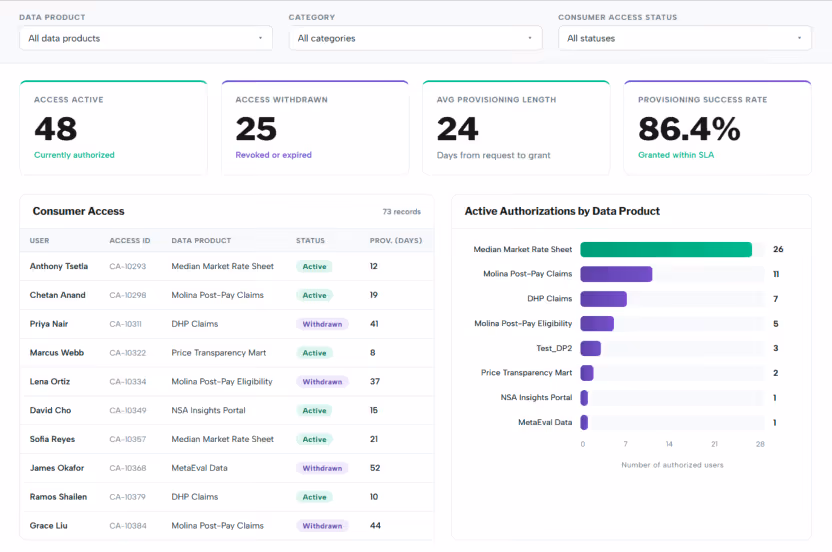Select Chetan Anand user name
Image resolution: width=832 pixels, height=552 pixels.
(57, 295)
